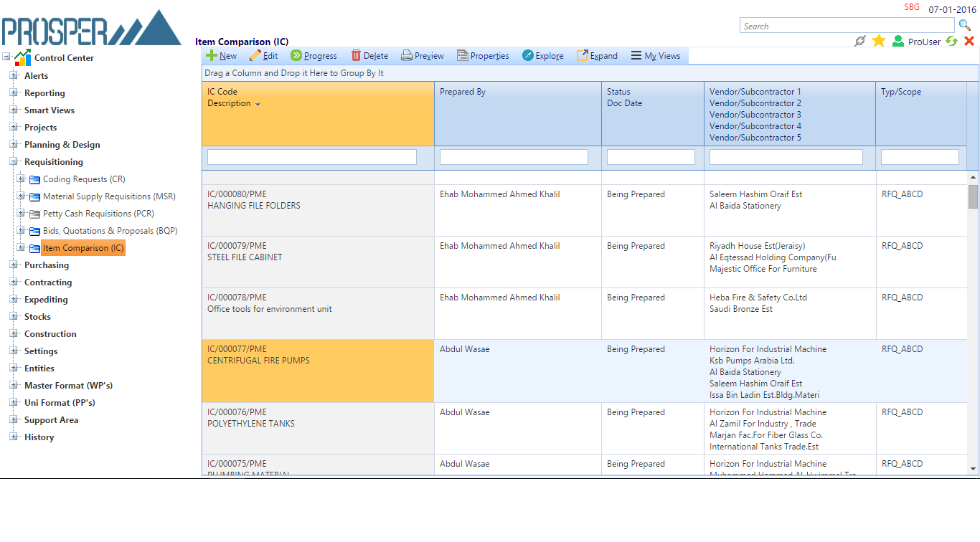980x542 pixels.
Task: Click the New toolbar button
Action: click(x=221, y=56)
